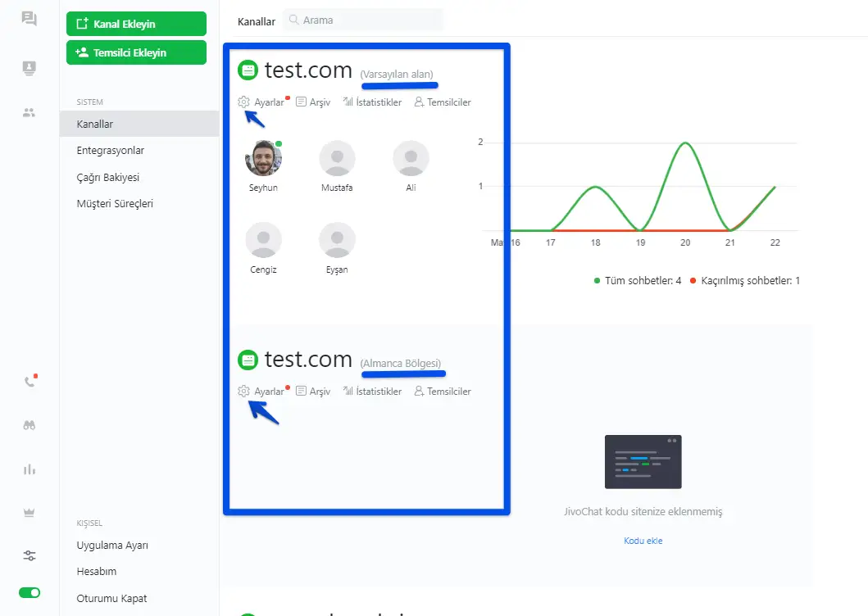Select Kanallar in the sidebar menu
The height and width of the screenshot is (616, 868).
click(x=139, y=124)
